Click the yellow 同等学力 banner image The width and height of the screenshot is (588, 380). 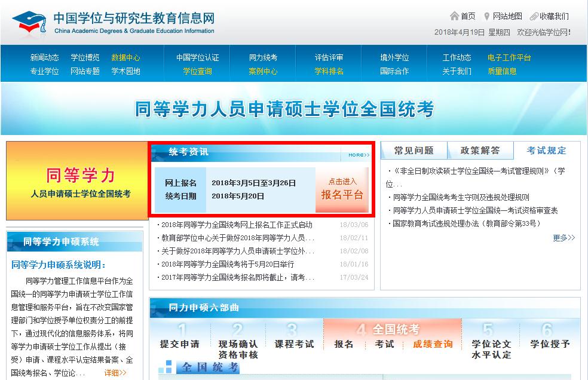coord(76,181)
